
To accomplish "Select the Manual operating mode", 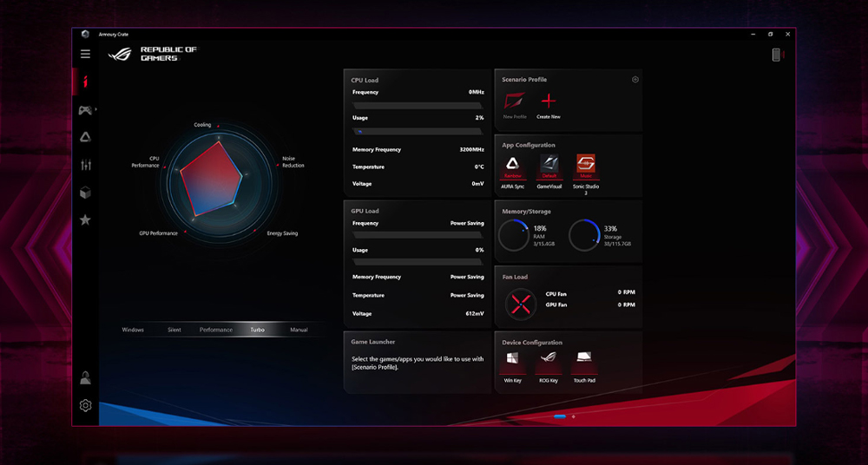I will (x=299, y=330).
